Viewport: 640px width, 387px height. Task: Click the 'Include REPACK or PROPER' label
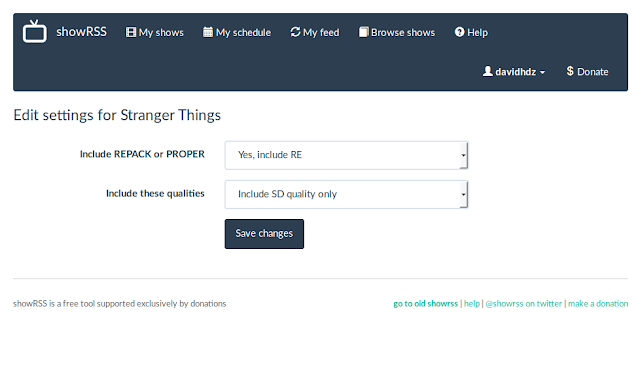pos(142,154)
